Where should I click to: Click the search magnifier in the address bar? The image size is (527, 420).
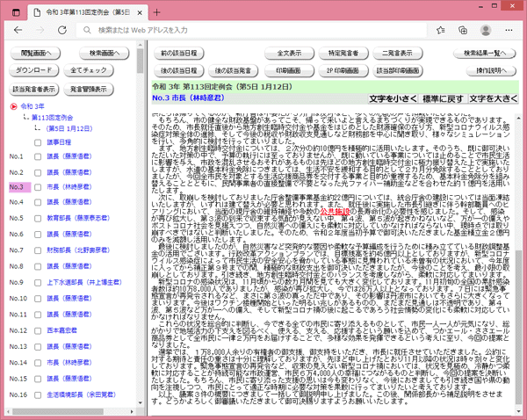coord(87,30)
